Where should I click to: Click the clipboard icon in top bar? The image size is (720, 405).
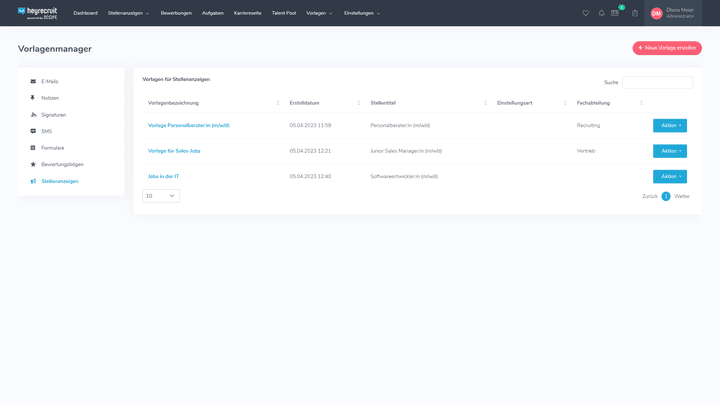(x=635, y=13)
